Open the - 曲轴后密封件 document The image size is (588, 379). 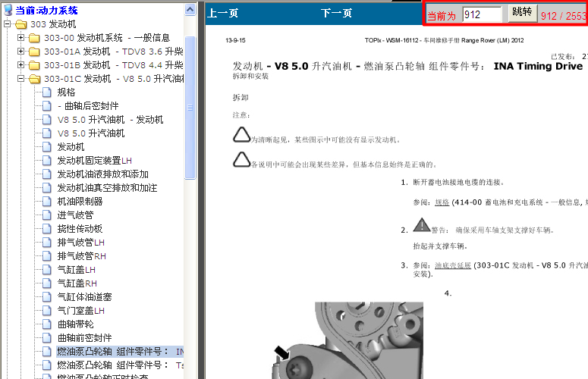(x=88, y=106)
